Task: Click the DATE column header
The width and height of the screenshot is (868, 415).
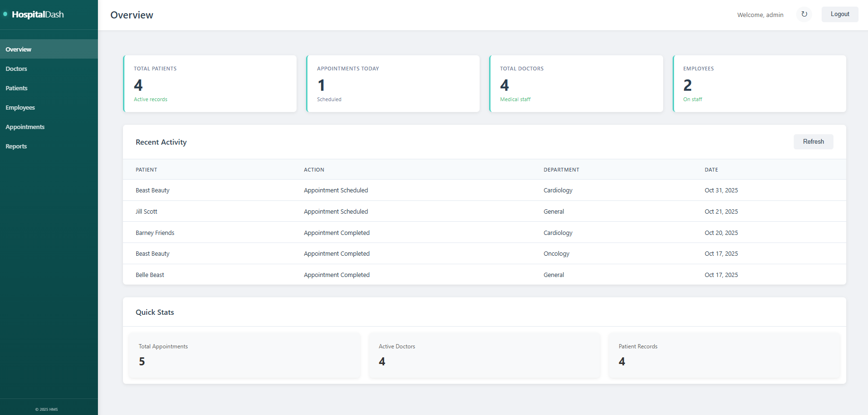Action: click(x=711, y=170)
